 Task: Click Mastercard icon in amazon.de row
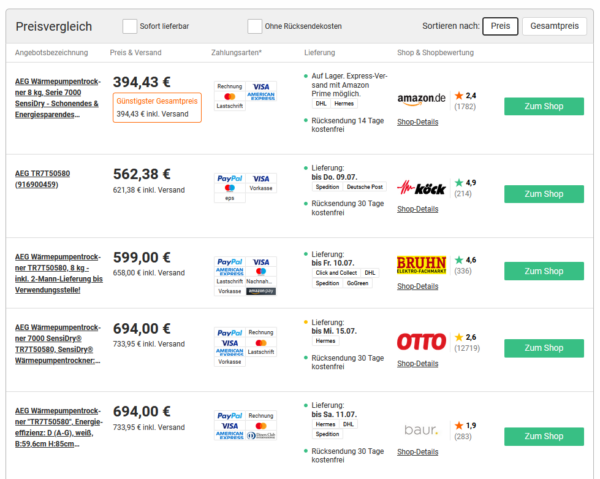230,96
